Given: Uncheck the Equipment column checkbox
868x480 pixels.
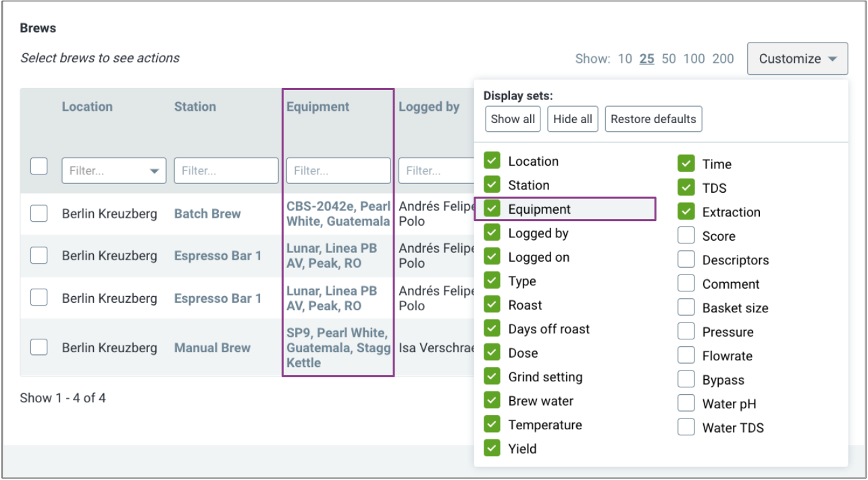Looking at the screenshot, I should point(492,209).
